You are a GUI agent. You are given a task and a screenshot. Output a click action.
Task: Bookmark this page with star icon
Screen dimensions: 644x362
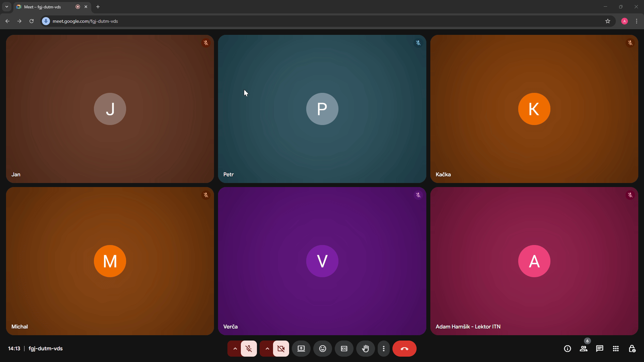point(607,21)
